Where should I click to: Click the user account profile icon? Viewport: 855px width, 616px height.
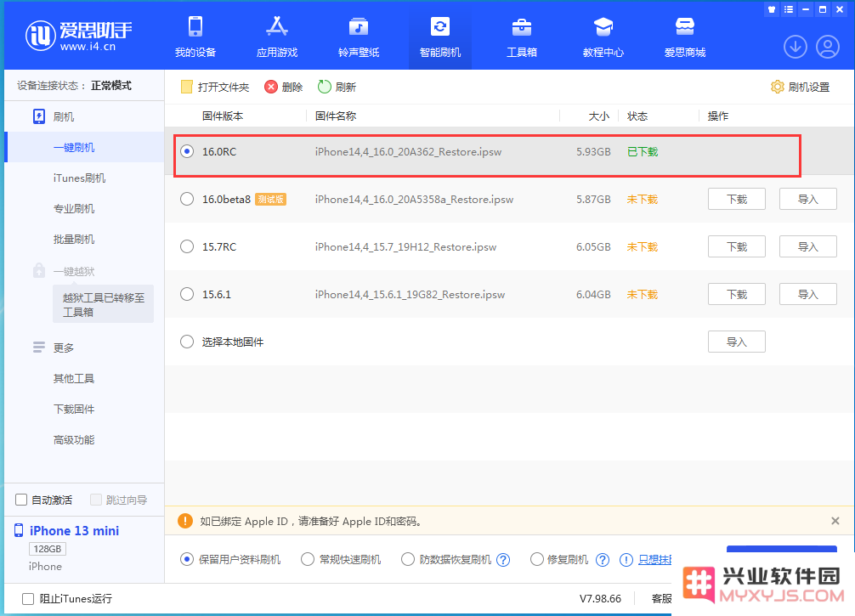(x=827, y=47)
